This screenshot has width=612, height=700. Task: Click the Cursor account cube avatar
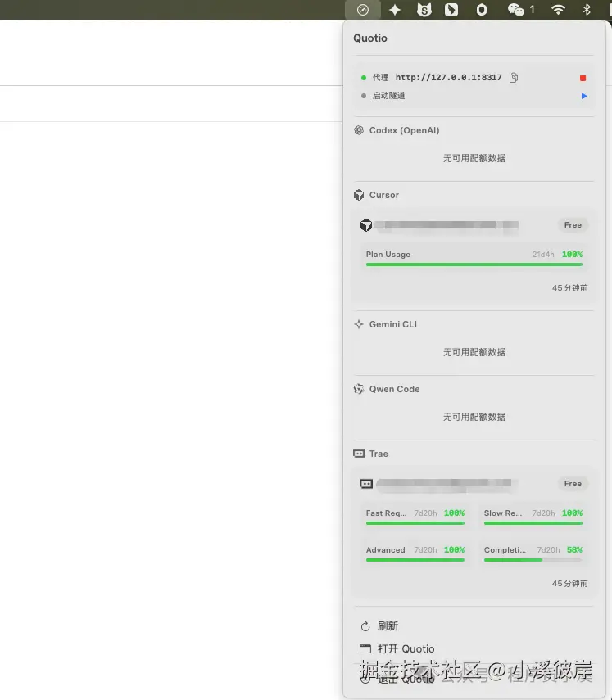[366, 225]
